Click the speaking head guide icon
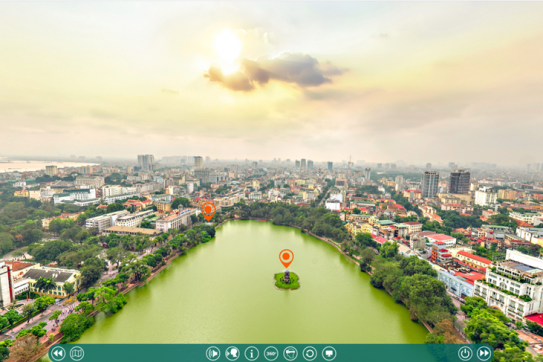The image size is (543, 362). [232, 354]
